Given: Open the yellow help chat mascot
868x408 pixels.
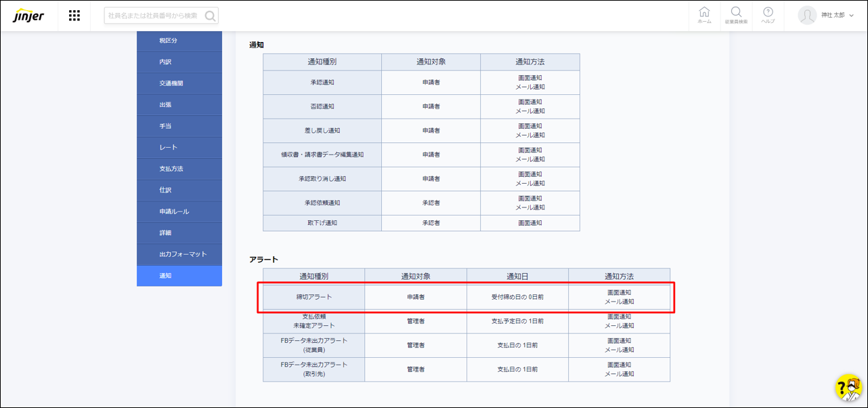Looking at the screenshot, I should 848,388.
